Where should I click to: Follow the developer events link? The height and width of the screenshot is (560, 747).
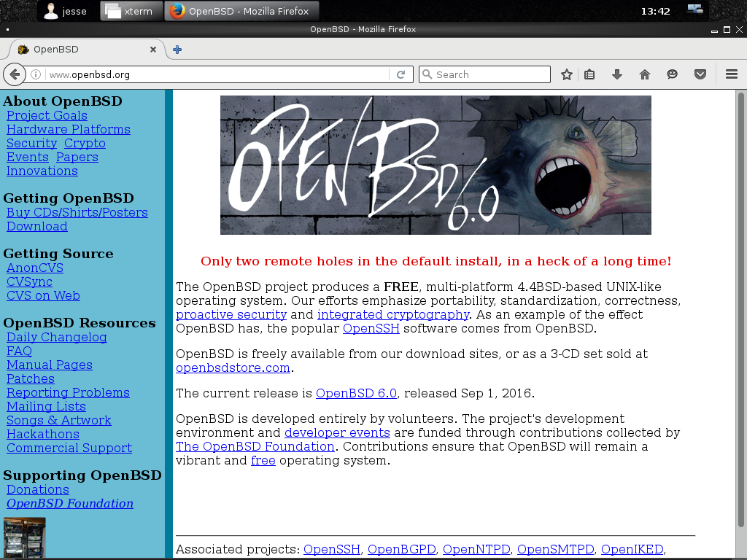coord(337,433)
